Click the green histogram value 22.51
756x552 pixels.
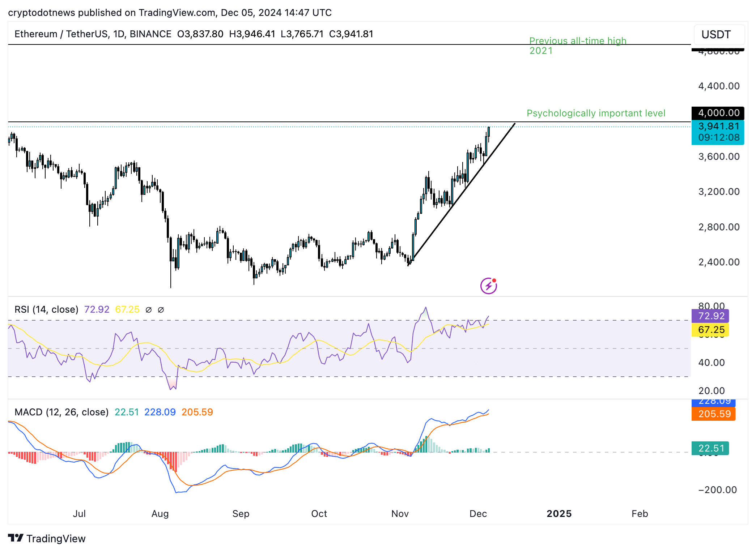[127, 412]
